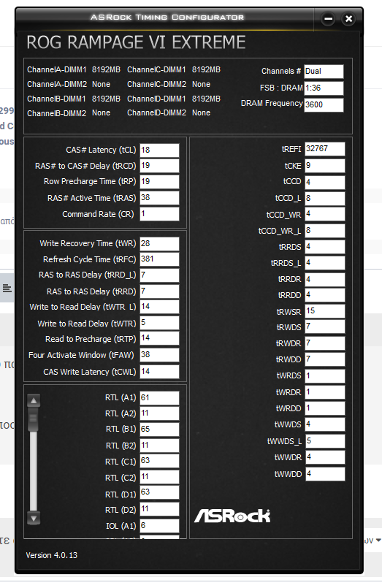Select the tWRDD value field
The width and height of the screenshot is (382, 588).
coord(324,408)
